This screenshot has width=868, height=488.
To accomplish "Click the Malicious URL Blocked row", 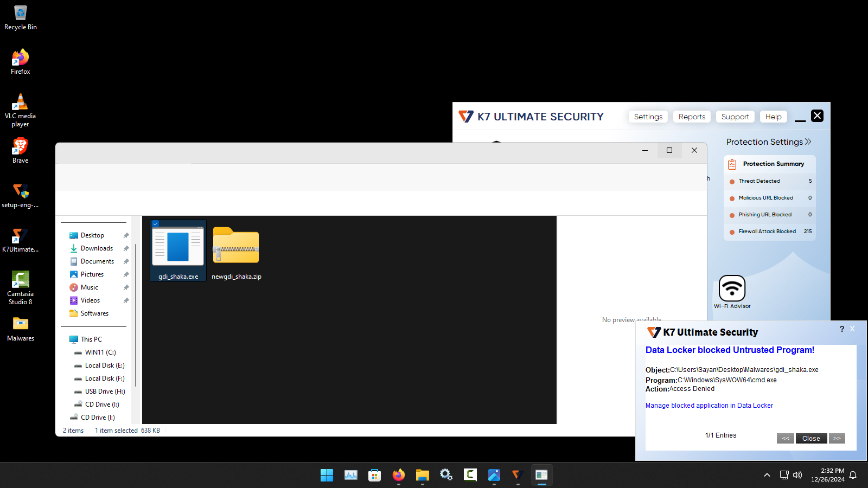I will 770,198.
